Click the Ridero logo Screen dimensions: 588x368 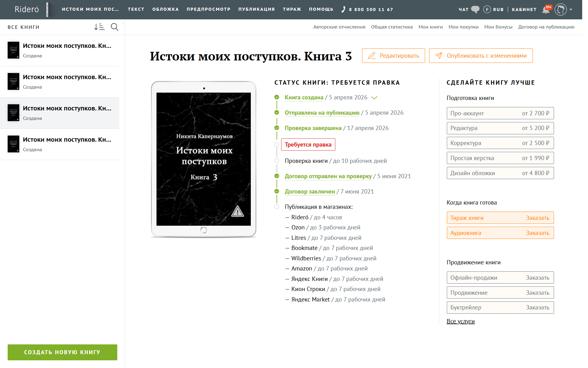coord(27,9)
